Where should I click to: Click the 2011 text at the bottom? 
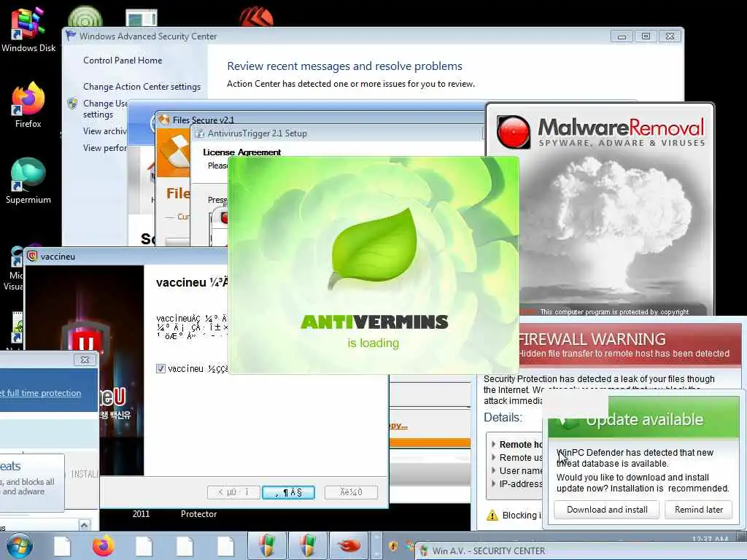(x=141, y=514)
